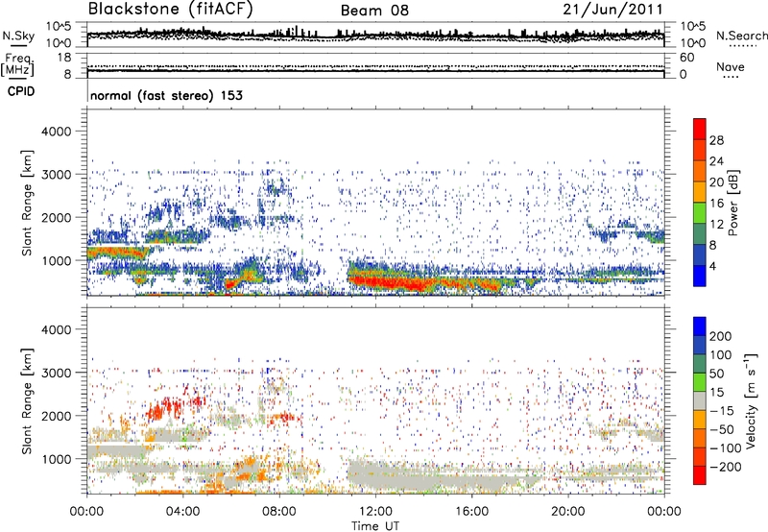Click the blue top segment of Velocity colorbar
The image size is (768, 532).
[x=700, y=326]
